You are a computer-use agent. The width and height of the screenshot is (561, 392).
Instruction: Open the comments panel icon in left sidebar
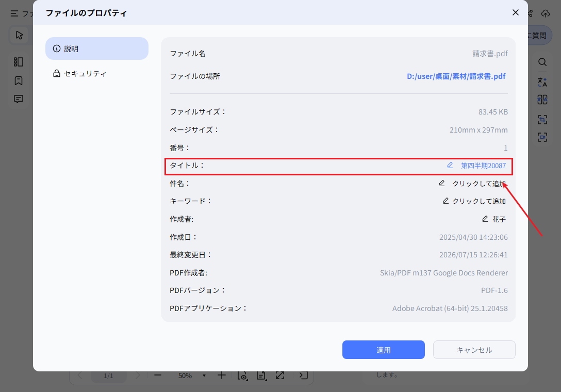tap(19, 99)
